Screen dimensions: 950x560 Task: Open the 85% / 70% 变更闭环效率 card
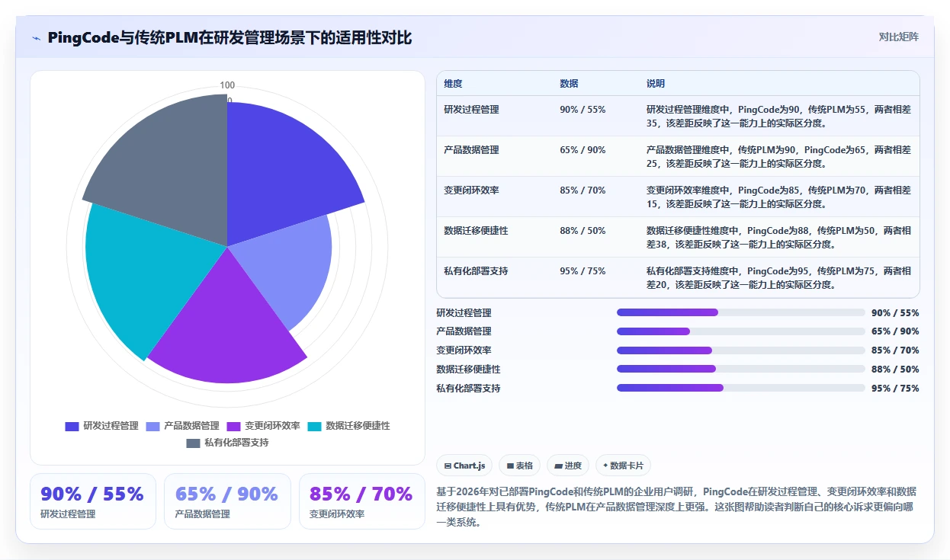[361, 501]
